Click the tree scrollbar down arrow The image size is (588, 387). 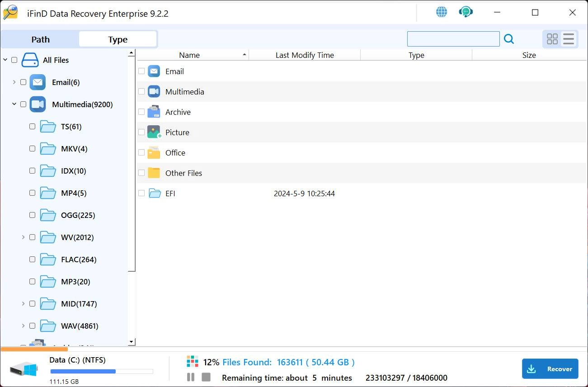click(x=132, y=342)
